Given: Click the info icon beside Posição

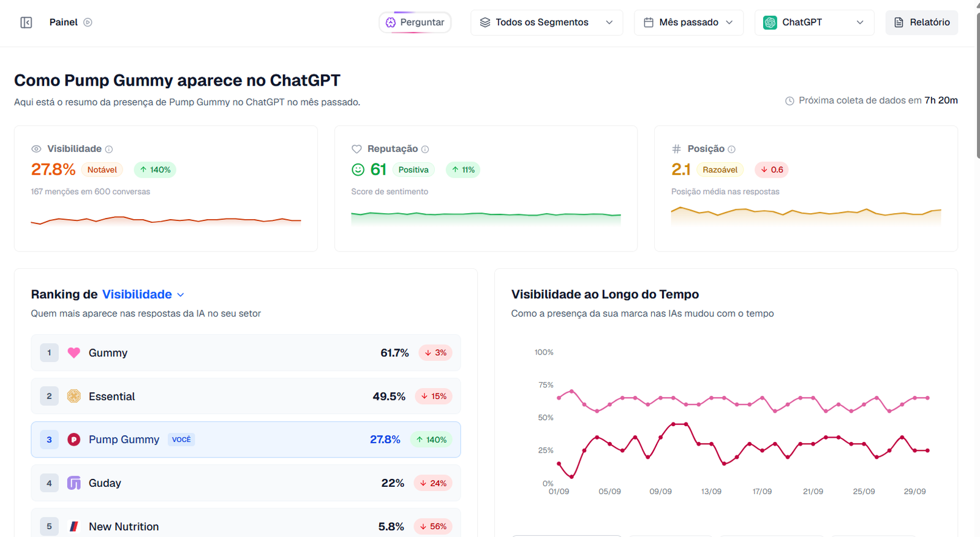Looking at the screenshot, I should [x=731, y=149].
